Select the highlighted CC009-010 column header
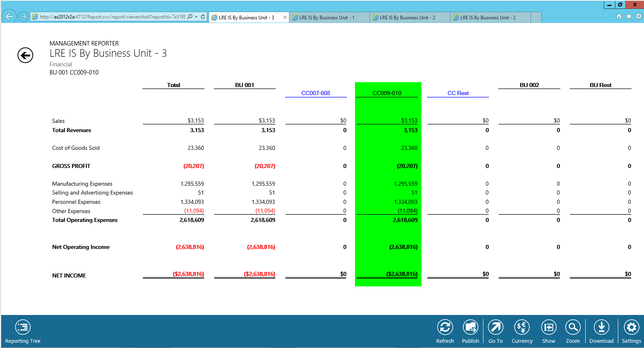Screen dimensions: 644x348 [x=387, y=93]
